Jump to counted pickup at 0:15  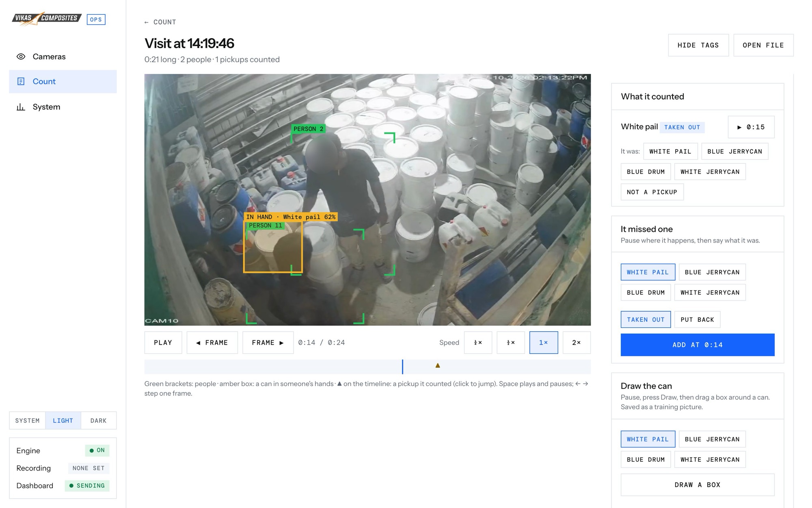(751, 127)
